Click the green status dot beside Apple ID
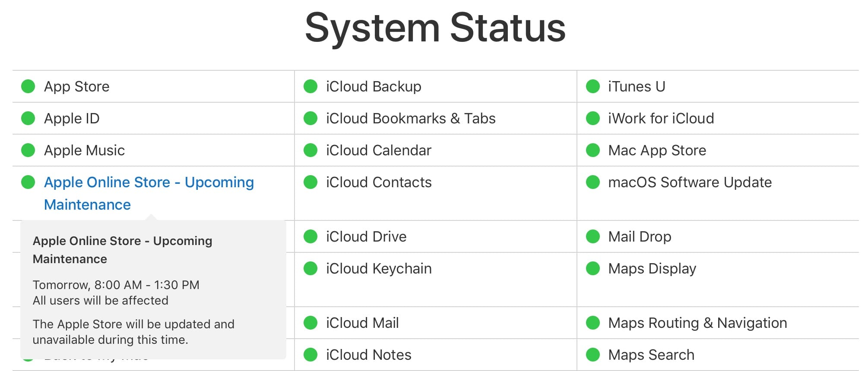Image resolution: width=868 pixels, height=371 pixels. pos(28,118)
